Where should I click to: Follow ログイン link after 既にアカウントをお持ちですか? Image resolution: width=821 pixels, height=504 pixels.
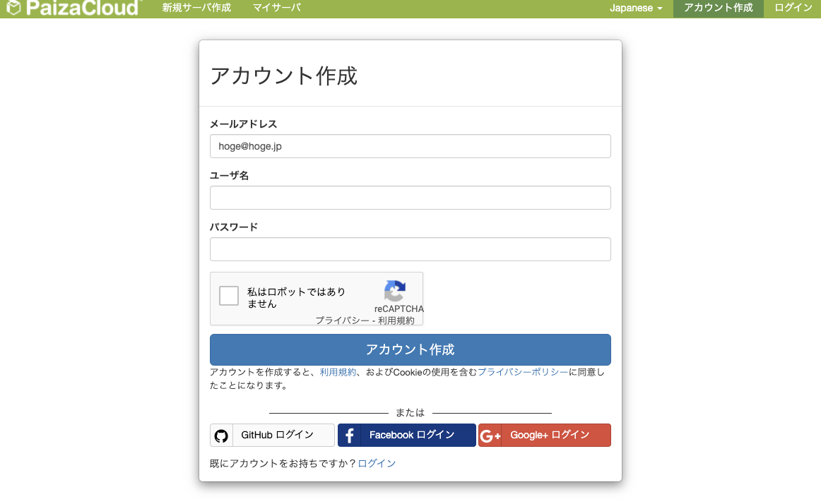click(377, 464)
